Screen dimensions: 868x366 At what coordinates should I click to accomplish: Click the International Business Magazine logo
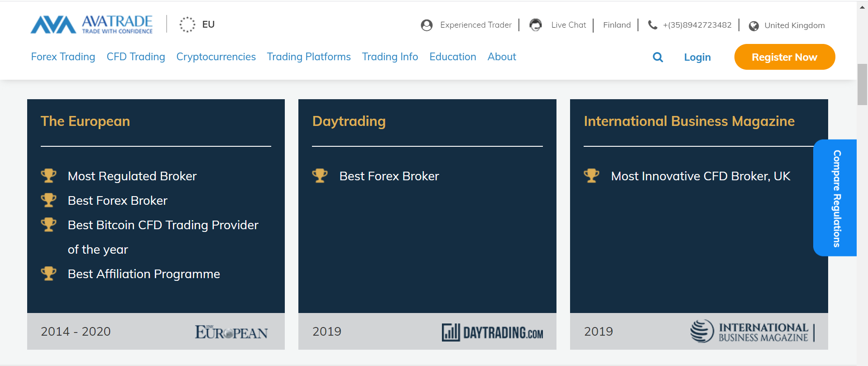pyautogui.click(x=753, y=332)
